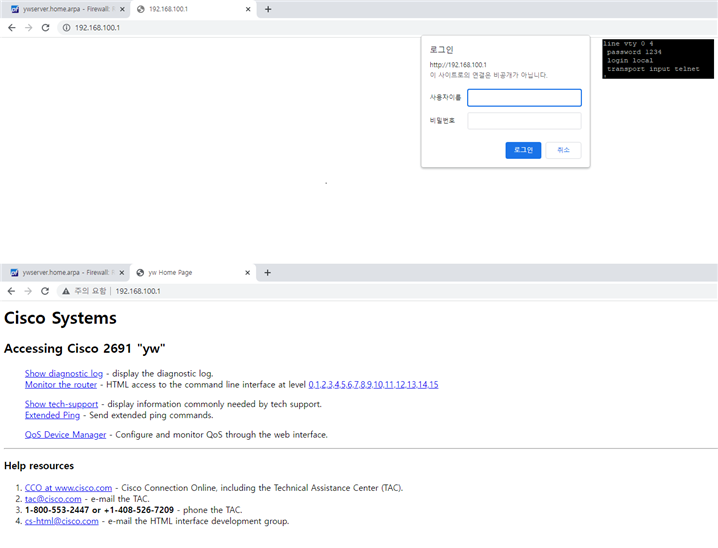The width and height of the screenshot is (718, 548).
Task: Open CCO at www.cisco.com link
Action: click(x=68, y=488)
